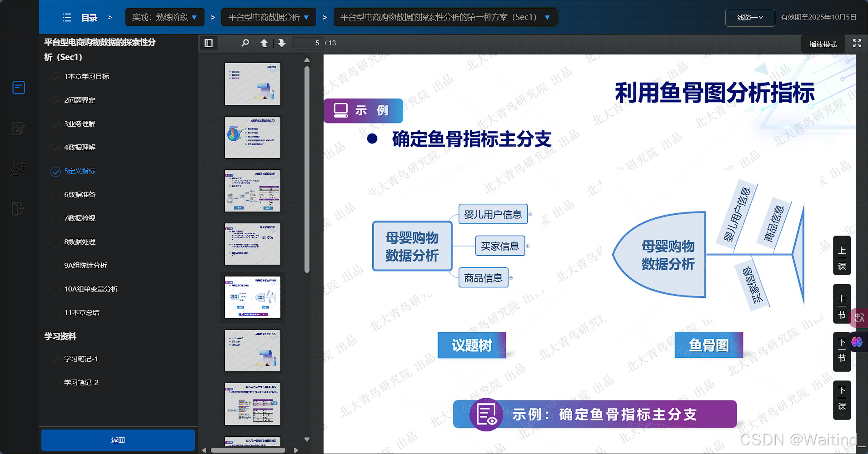868x454 pixels.
Task: Open the 线路一 line selector
Action: [x=750, y=18]
